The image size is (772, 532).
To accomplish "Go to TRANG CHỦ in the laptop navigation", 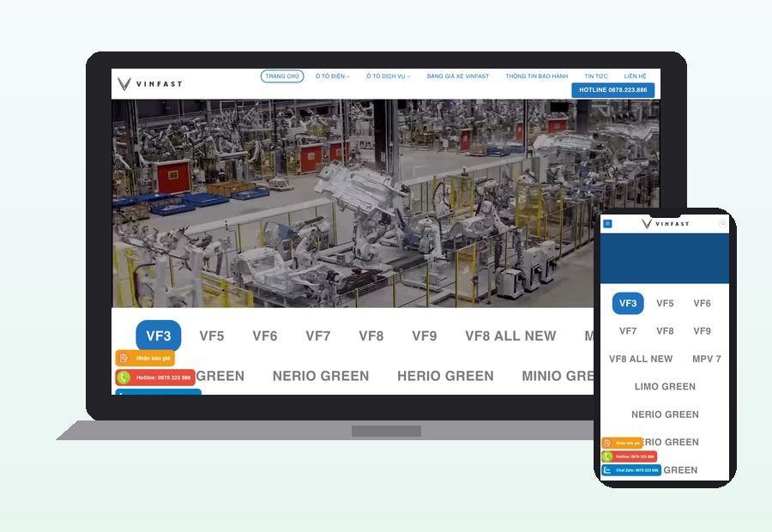I will (282, 76).
